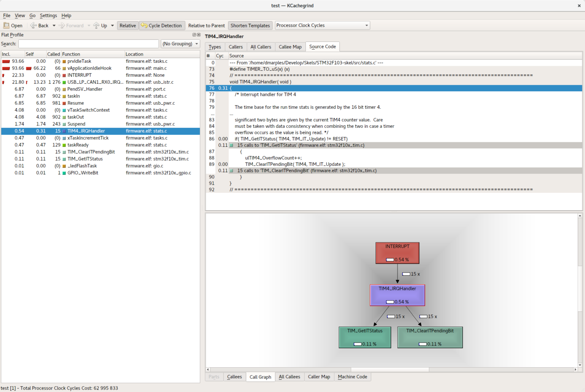Open the Back button's dropdown arrow
585x392 pixels.
pos(54,25)
